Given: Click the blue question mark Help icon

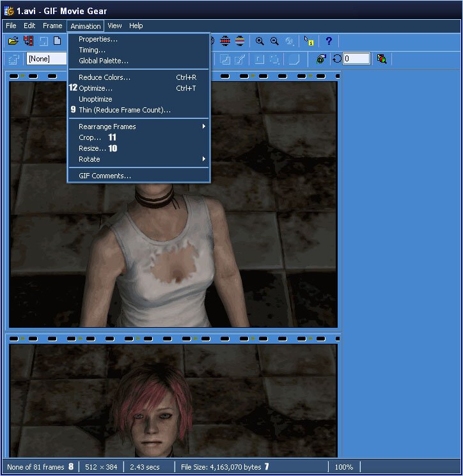Looking at the screenshot, I should pyautogui.click(x=329, y=42).
